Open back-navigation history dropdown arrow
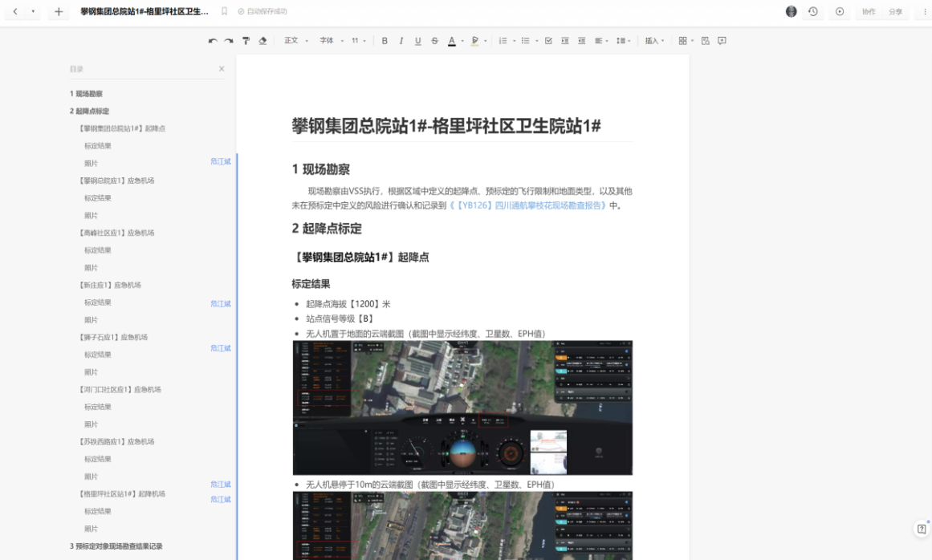The height and width of the screenshot is (560, 932). tap(33, 11)
